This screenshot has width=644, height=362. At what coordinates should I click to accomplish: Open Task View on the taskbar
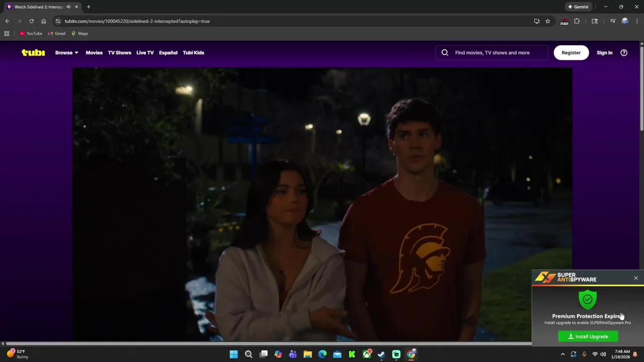263,354
